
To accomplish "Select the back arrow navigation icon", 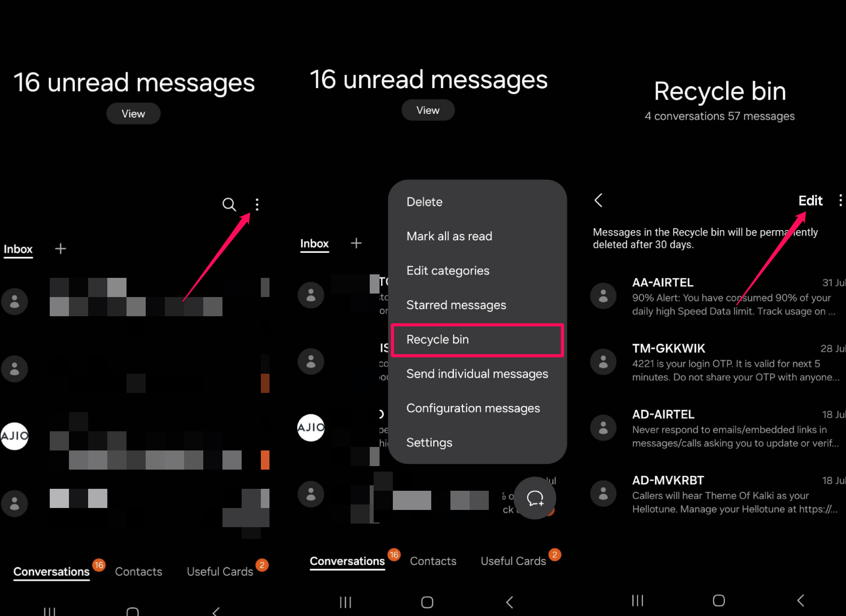I will coord(599,201).
